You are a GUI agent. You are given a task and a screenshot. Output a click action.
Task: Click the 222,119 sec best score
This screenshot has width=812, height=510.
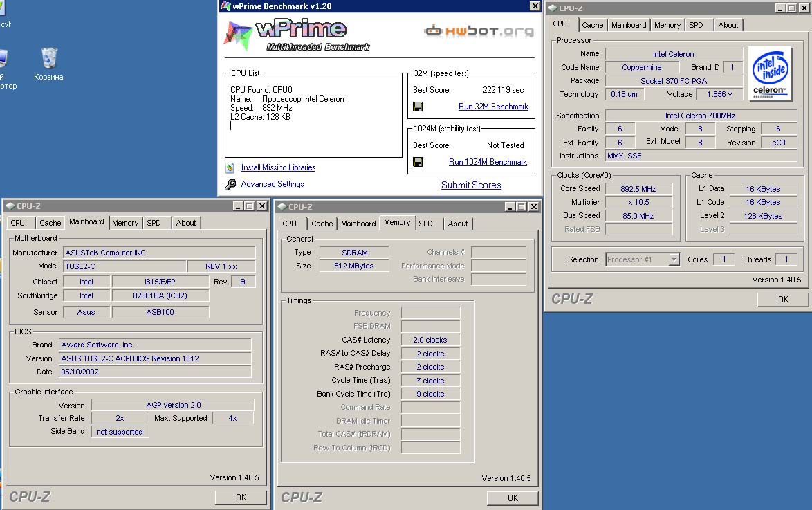click(x=503, y=90)
